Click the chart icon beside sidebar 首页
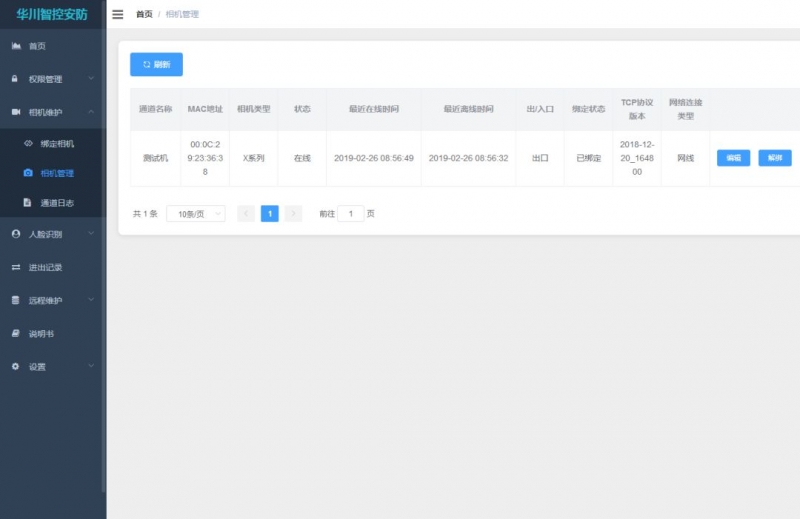This screenshot has width=800, height=519. [x=16, y=46]
